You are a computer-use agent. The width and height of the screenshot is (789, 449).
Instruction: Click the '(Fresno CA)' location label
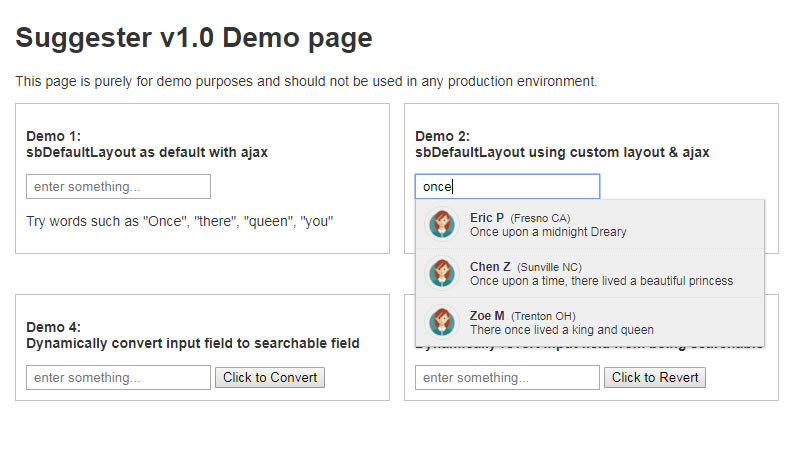click(x=540, y=218)
